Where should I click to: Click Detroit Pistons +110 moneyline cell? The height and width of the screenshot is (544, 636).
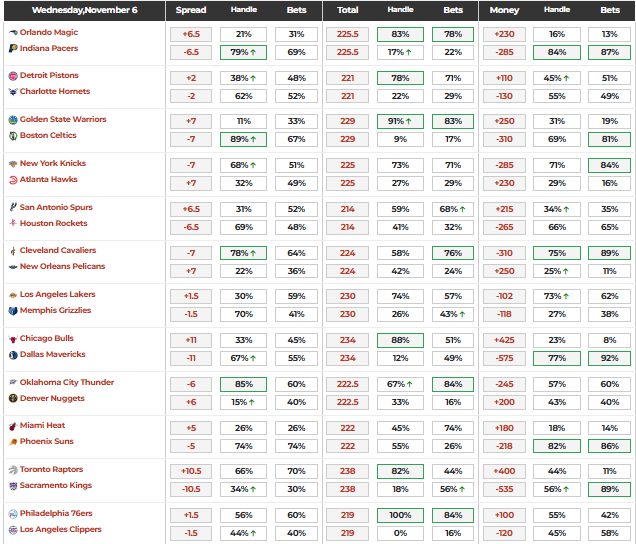click(x=504, y=78)
